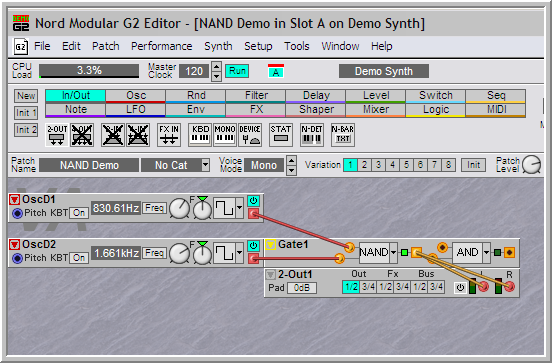Open NAND gate type dropdown
Screen dimensions: 552x363
(394, 252)
